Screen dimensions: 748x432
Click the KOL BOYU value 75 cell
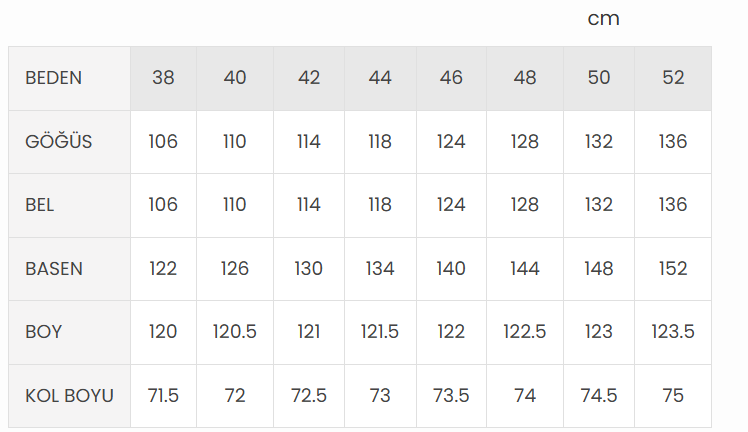pyautogui.click(x=673, y=396)
